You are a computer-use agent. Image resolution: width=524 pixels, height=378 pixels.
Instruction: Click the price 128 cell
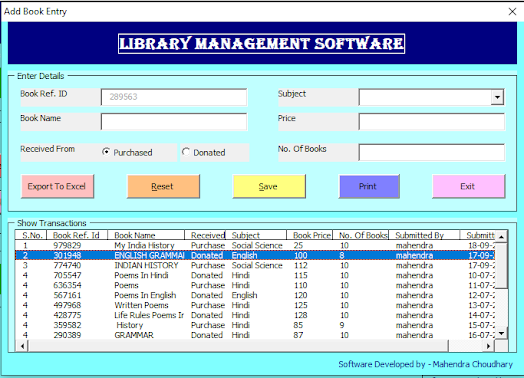click(x=300, y=315)
